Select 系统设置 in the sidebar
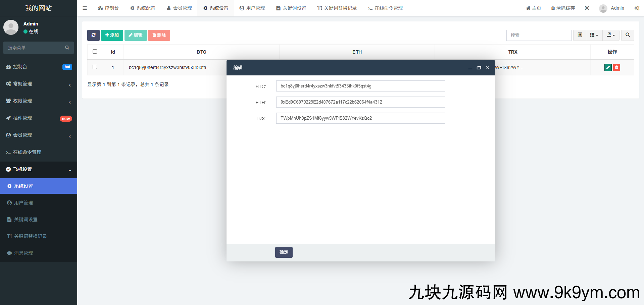The height and width of the screenshot is (305, 644). tap(39, 186)
